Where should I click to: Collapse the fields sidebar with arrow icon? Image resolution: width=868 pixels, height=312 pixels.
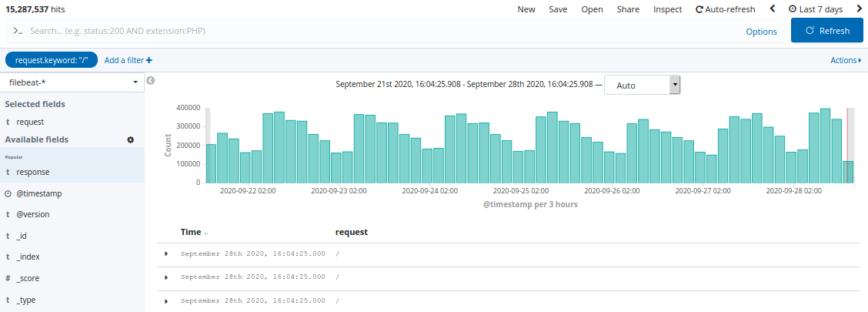151,80
